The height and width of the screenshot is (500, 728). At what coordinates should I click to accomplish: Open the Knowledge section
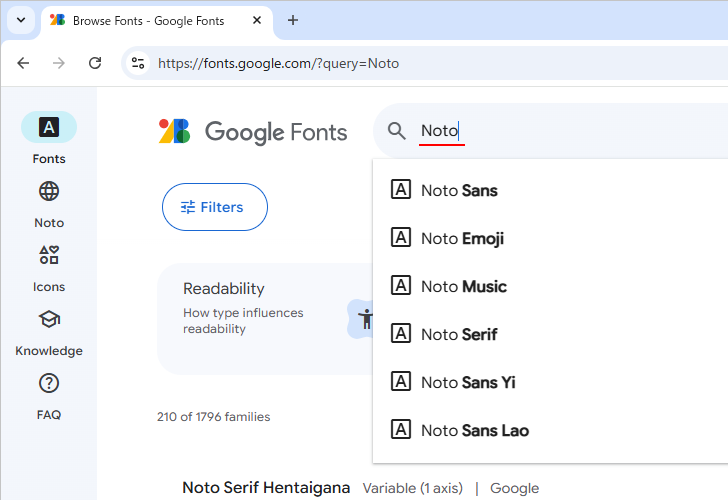coord(48,320)
